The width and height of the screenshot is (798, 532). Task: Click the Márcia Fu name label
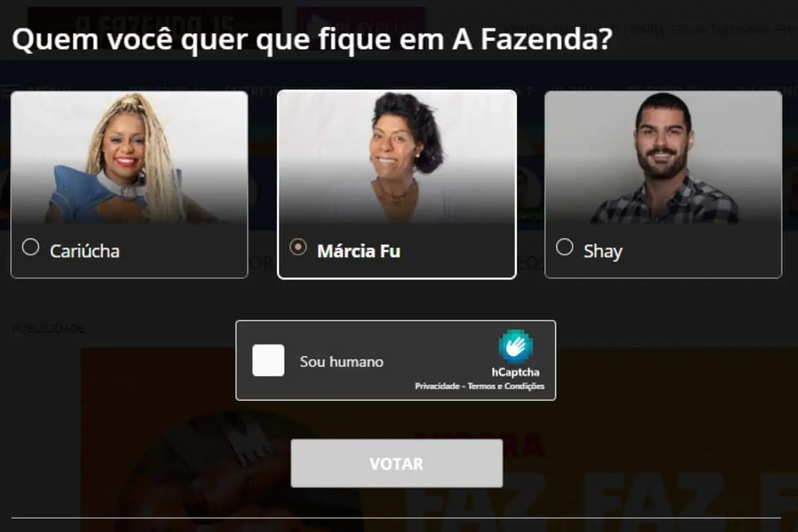coord(358,251)
